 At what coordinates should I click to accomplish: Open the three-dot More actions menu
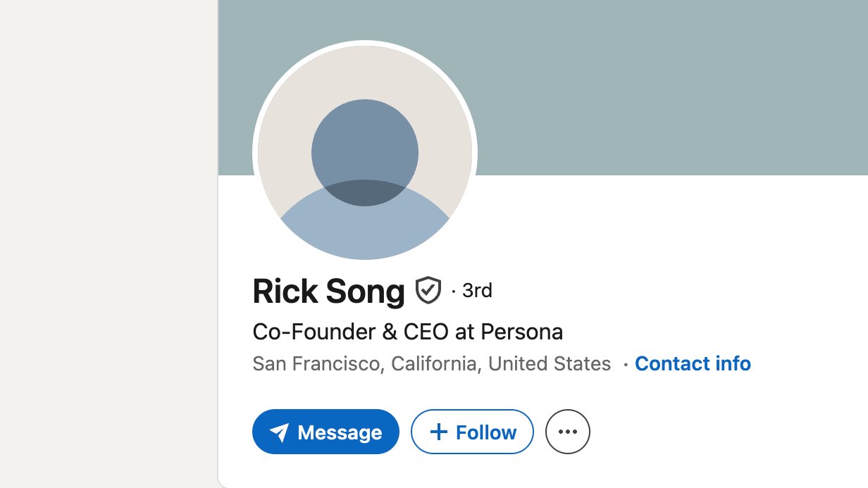point(567,432)
